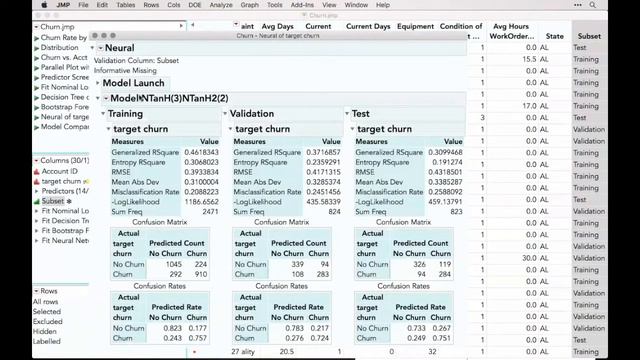The image size is (640, 360).
Task: Open the File menu
Action: [83, 5]
